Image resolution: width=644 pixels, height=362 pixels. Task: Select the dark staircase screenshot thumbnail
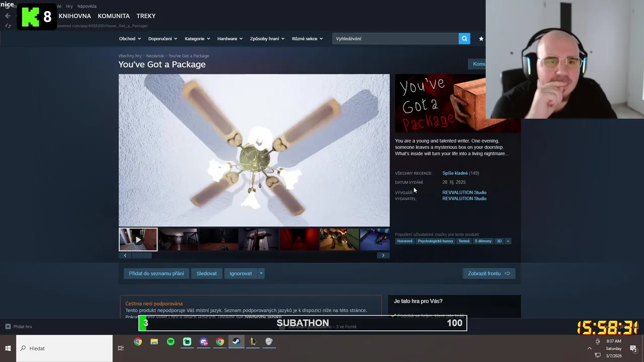click(x=178, y=239)
